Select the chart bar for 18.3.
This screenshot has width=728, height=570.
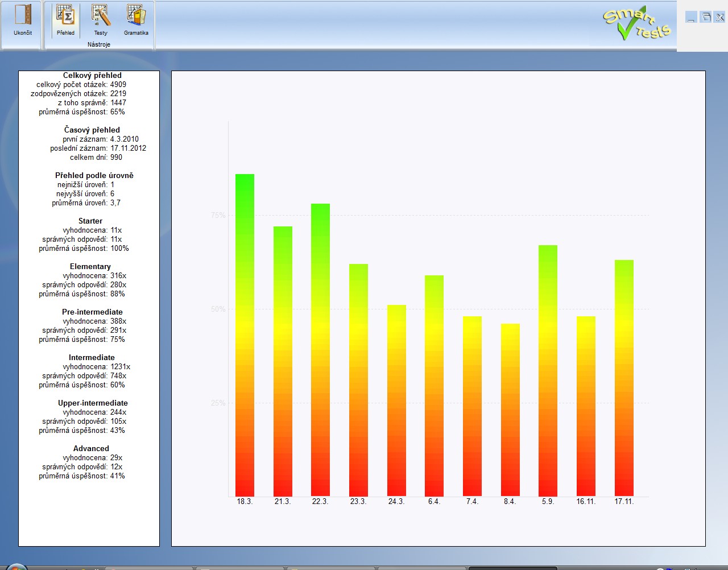click(245, 336)
